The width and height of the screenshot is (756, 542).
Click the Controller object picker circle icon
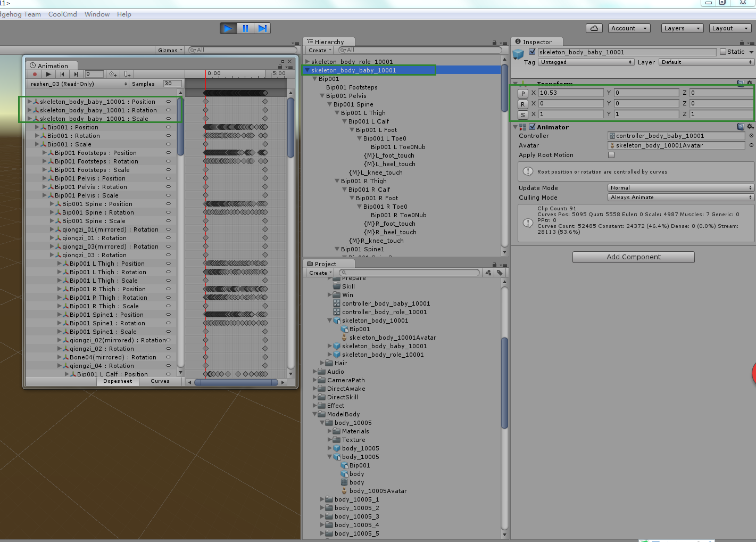pos(750,135)
